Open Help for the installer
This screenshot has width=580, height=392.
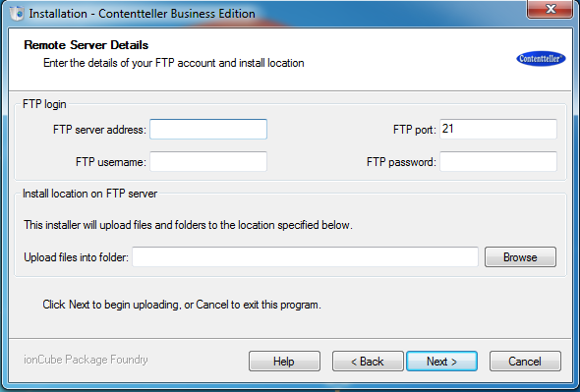(x=284, y=361)
